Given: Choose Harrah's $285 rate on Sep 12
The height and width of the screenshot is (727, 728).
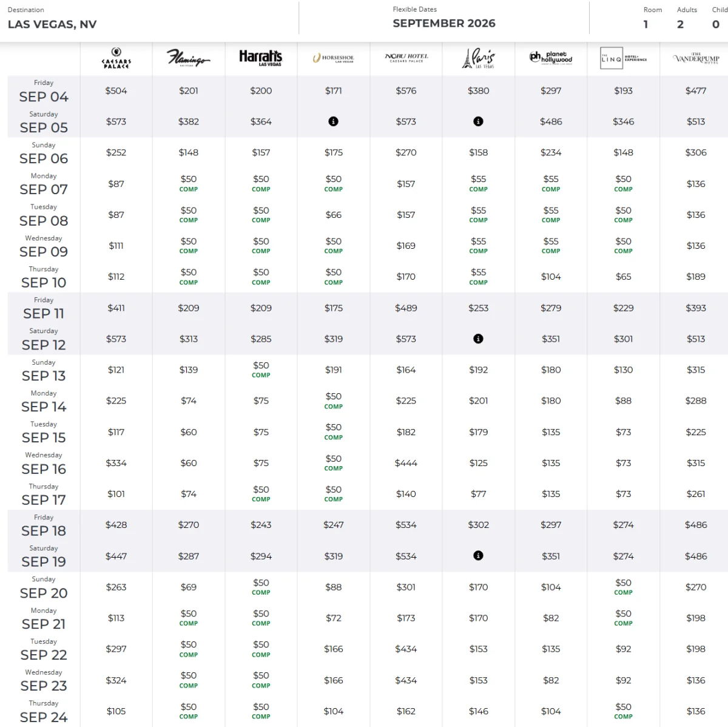Looking at the screenshot, I should point(261,339).
